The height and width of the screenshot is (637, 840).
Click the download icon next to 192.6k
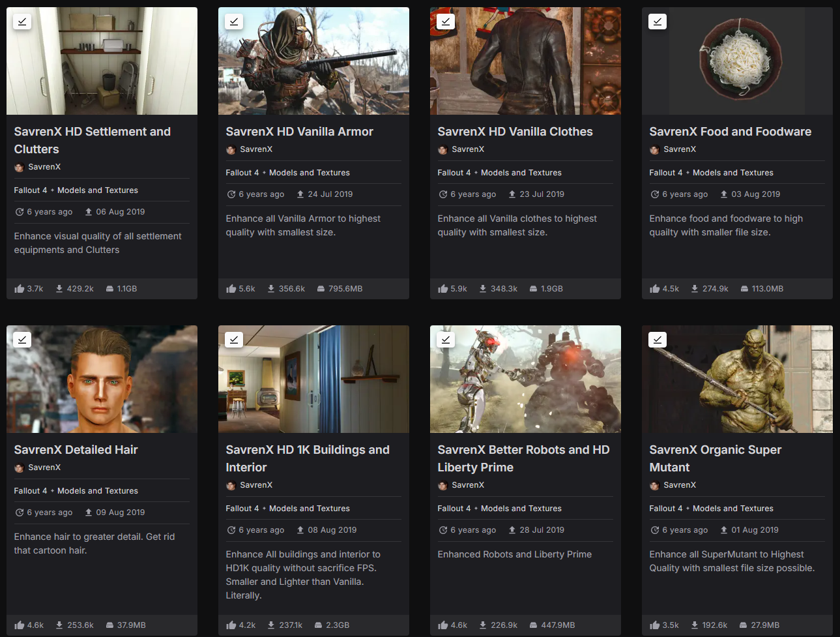695,625
